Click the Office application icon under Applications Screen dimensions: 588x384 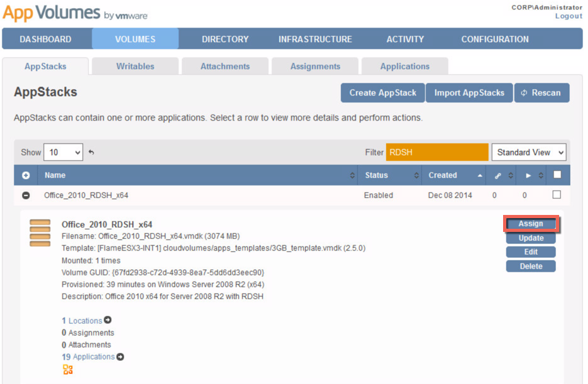pos(68,370)
